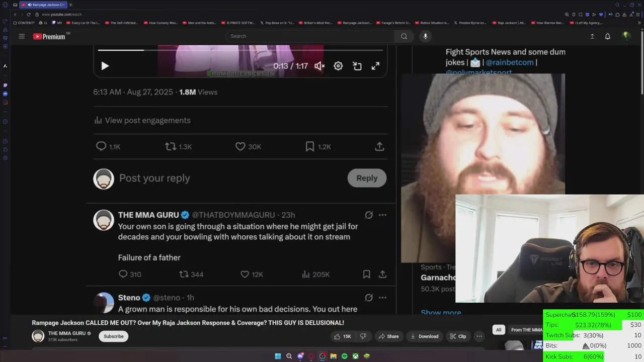
Task: Dislike the YouTube video
Action: 363,336
